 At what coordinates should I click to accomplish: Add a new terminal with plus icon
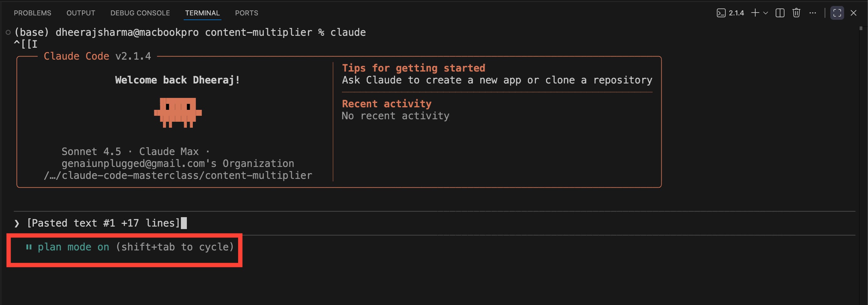click(755, 13)
